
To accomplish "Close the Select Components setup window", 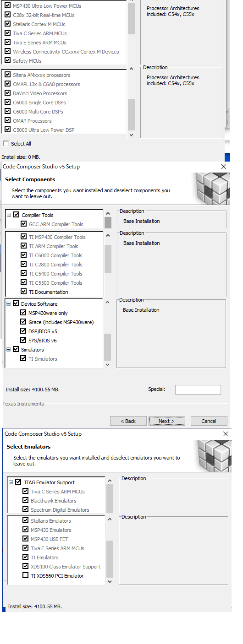I will (x=224, y=167).
